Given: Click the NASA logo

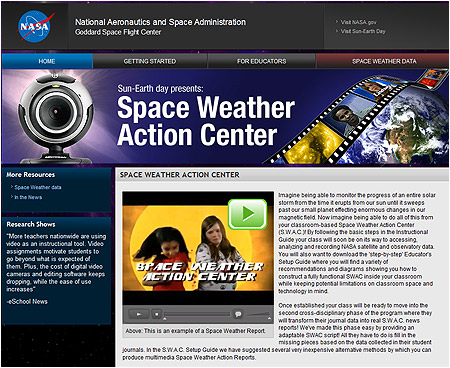Looking at the screenshot, I should coord(35,26).
